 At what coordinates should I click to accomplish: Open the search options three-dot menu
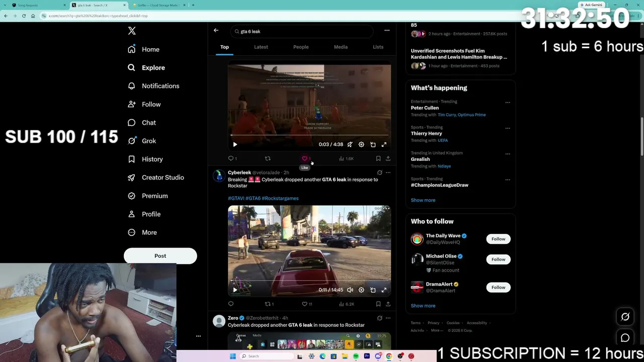[x=387, y=31]
